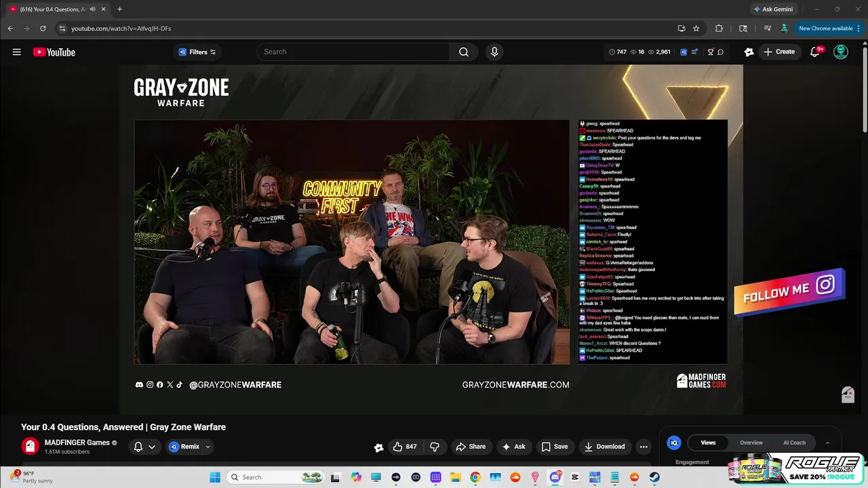Start voice search with microphone
This screenshot has height=488, width=868.
tap(494, 52)
